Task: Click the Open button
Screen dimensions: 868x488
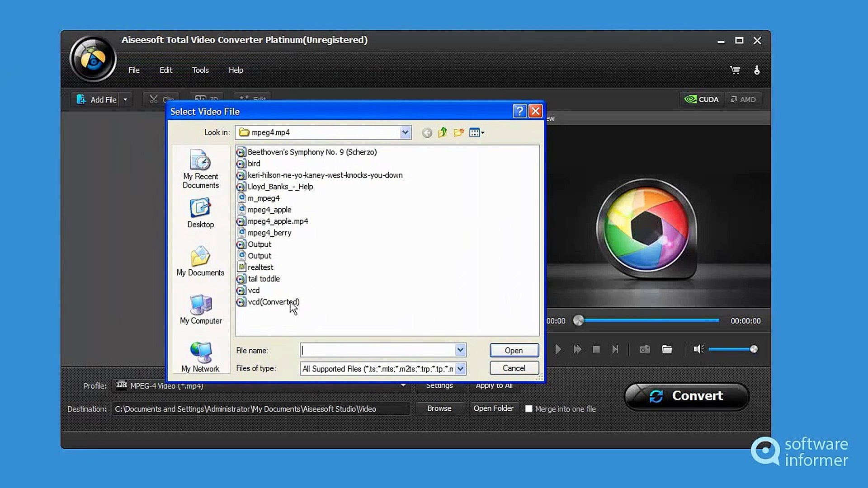Action: [x=514, y=350]
